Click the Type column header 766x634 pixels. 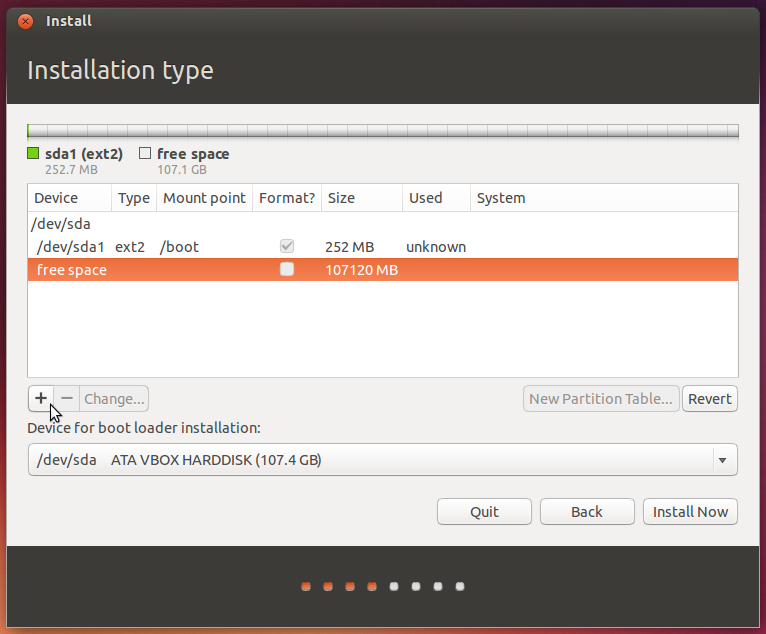[x=134, y=198]
